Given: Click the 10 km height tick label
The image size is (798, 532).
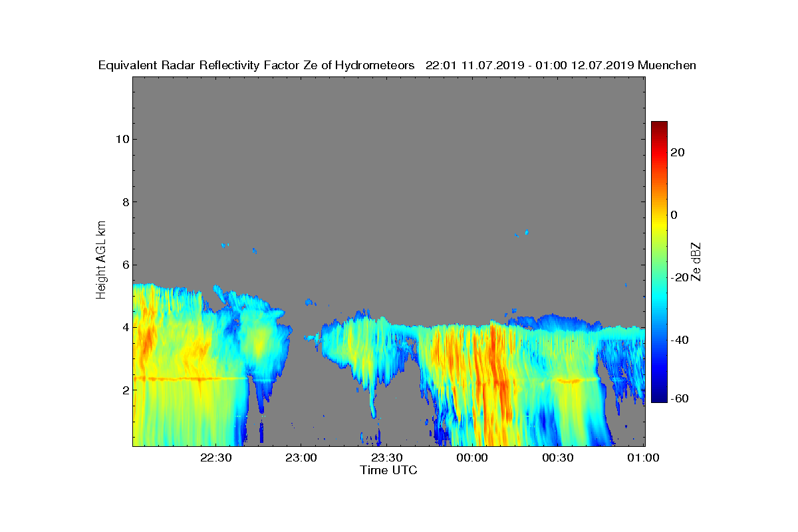Looking at the screenshot, I should coord(121,139).
